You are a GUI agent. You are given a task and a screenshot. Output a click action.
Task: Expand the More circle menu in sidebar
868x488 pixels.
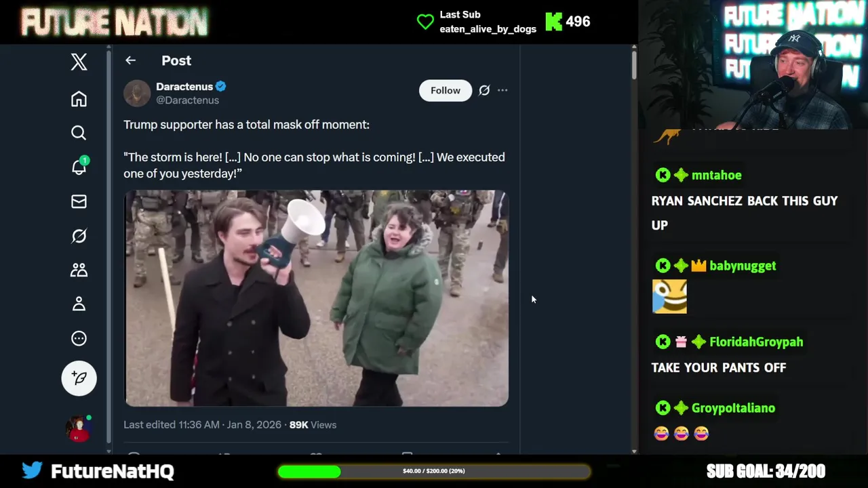(79, 338)
